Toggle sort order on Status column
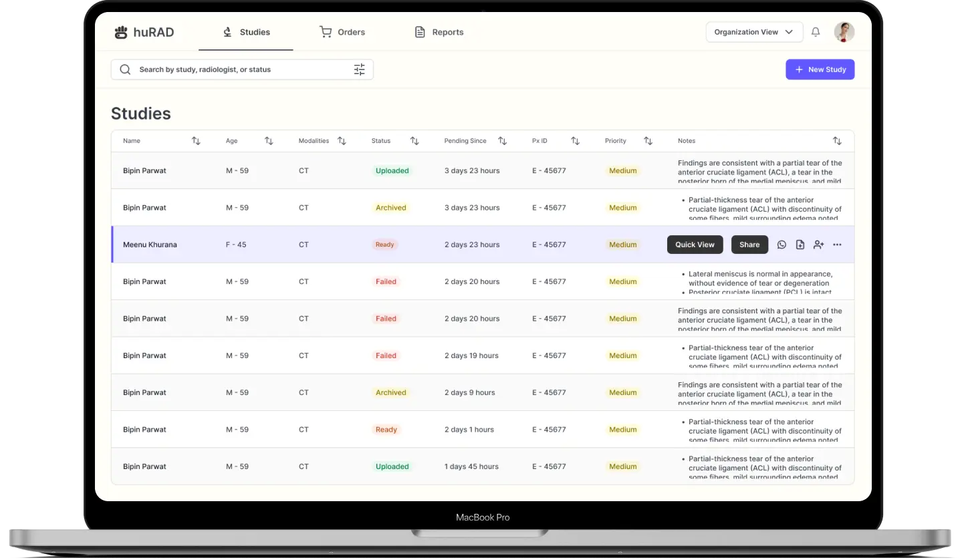The width and height of the screenshot is (960, 560). click(x=414, y=141)
